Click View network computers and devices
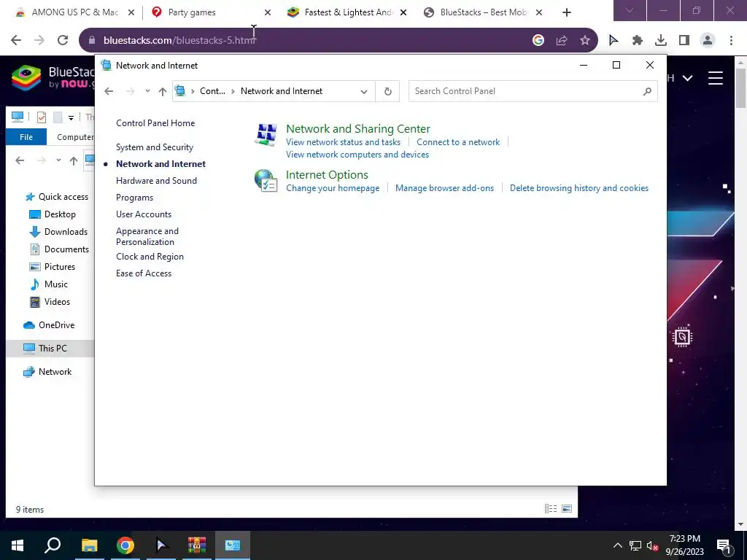This screenshot has width=747, height=560. [x=357, y=155]
